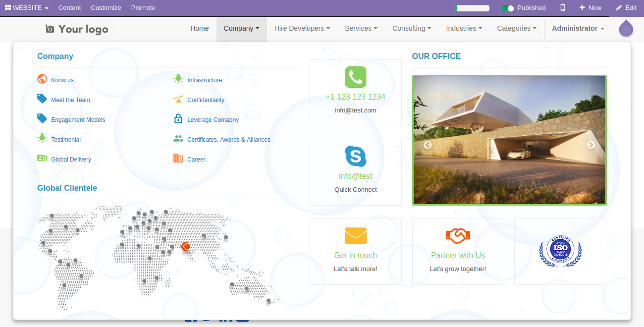The height and width of the screenshot is (327, 644).
Task: Open the Global Delivery link
Action: (71, 159)
